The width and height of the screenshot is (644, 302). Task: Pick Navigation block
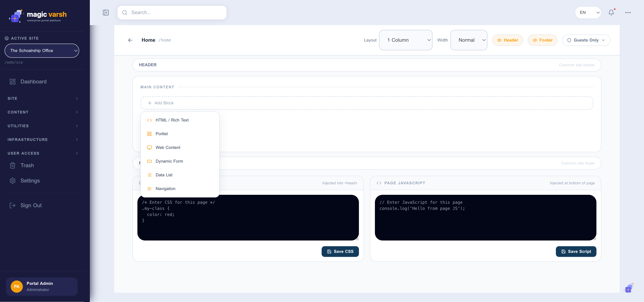[180, 189]
